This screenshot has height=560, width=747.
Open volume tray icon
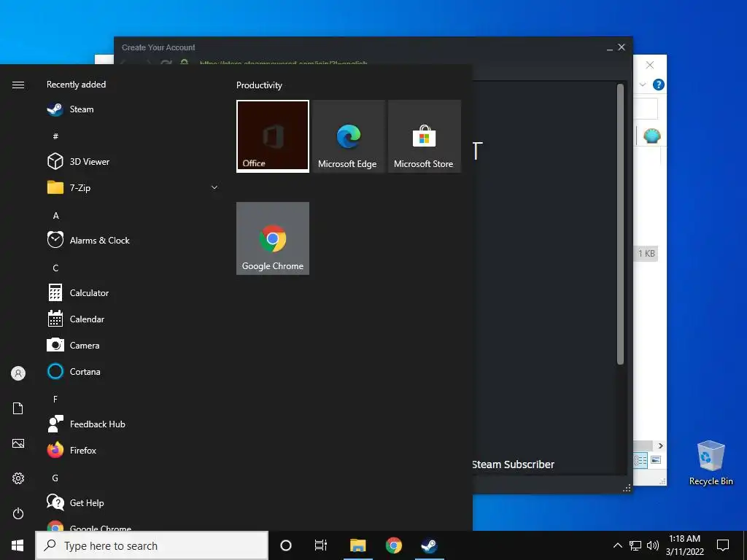(x=653, y=545)
